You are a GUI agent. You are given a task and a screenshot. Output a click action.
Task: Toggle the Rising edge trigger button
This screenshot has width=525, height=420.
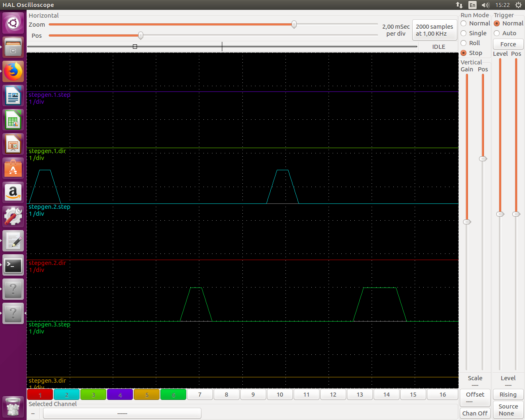[508, 395]
